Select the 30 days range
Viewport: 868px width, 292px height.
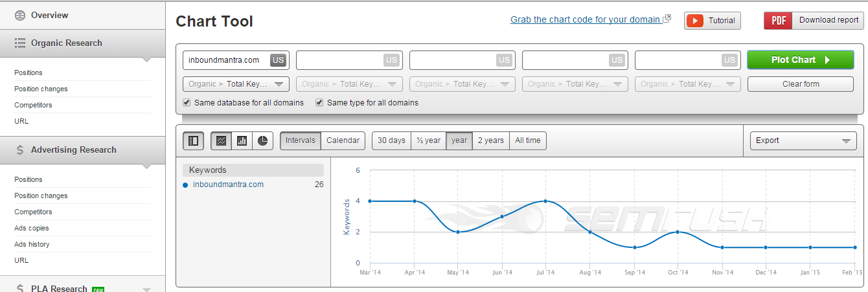tap(391, 140)
